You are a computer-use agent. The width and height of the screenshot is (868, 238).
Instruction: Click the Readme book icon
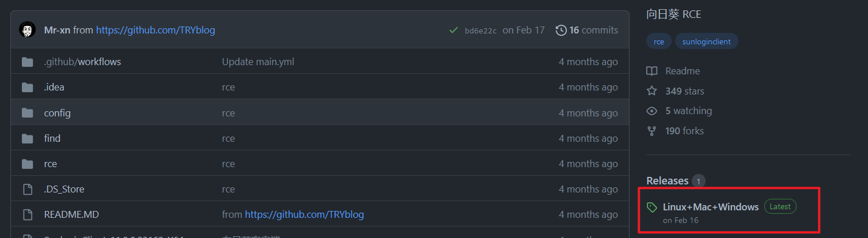[651, 71]
